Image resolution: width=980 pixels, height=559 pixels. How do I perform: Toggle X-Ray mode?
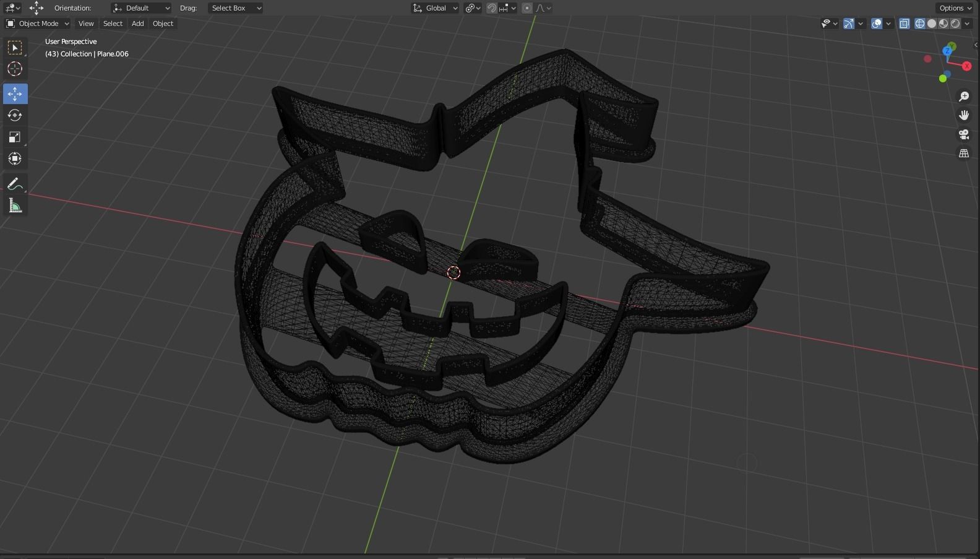click(x=905, y=24)
